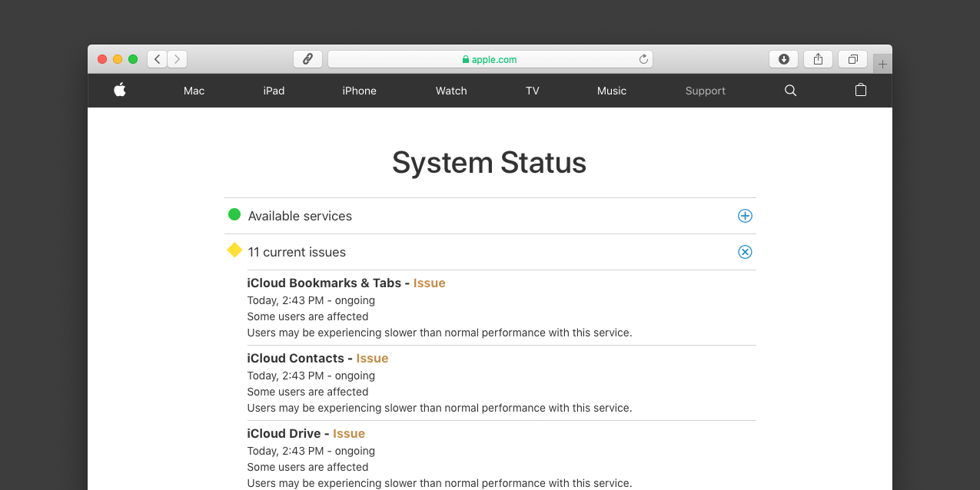Collapse the 11 current issues list
980x490 pixels.
pyautogui.click(x=745, y=252)
